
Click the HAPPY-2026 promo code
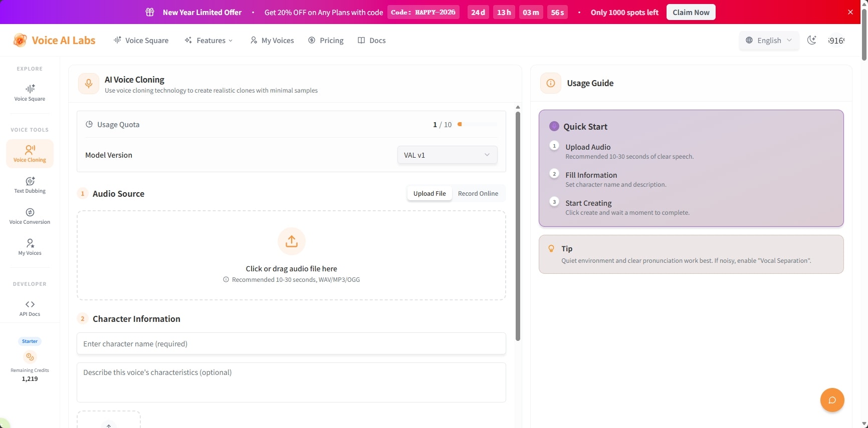[x=423, y=12]
